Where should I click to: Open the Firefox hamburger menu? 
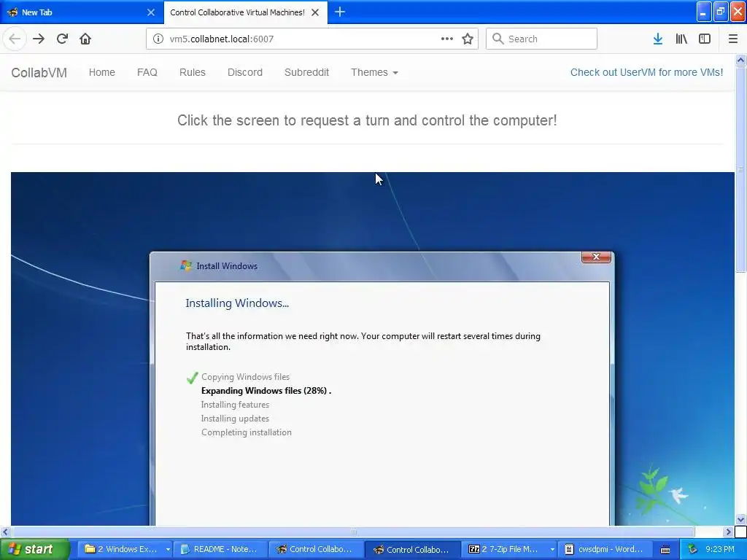coord(733,39)
